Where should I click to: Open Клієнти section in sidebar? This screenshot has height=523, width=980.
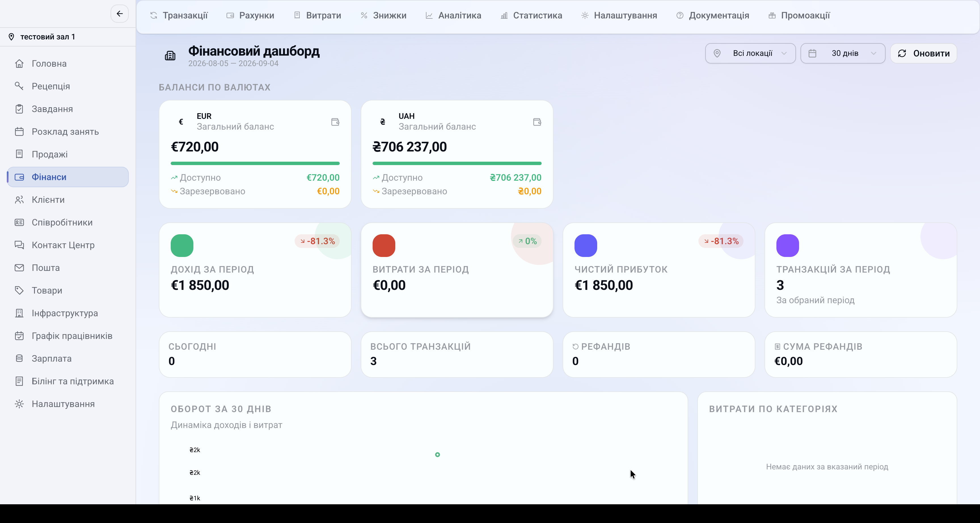click(68, 200)
